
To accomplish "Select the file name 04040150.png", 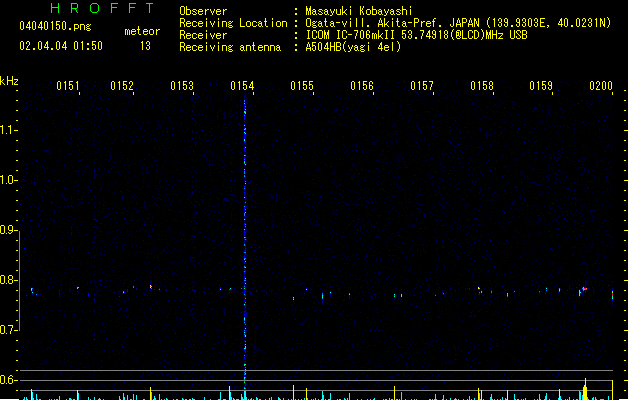I will point(55,26).
